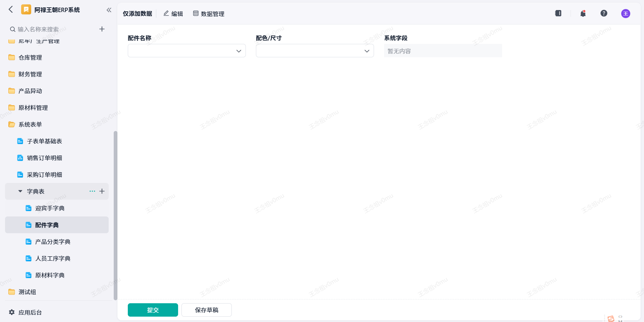Click the 应用后台 gear icon
Screen dimensions: 644x322
tap(12, 312)
